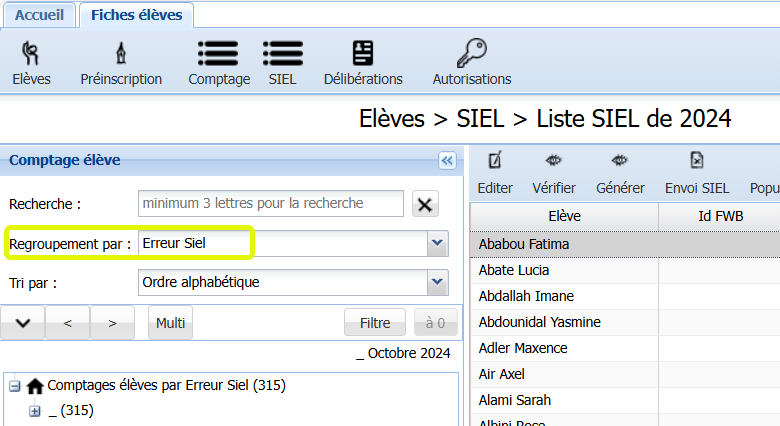Click the Envoi SIEL icon
The image size is (780, 426).
click(x=697, y=161)
